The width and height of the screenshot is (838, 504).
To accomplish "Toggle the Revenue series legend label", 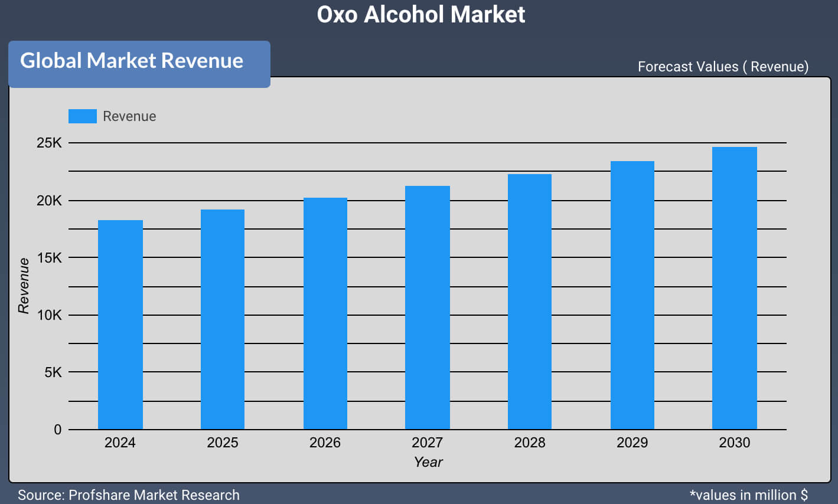I will click(129, 116).
